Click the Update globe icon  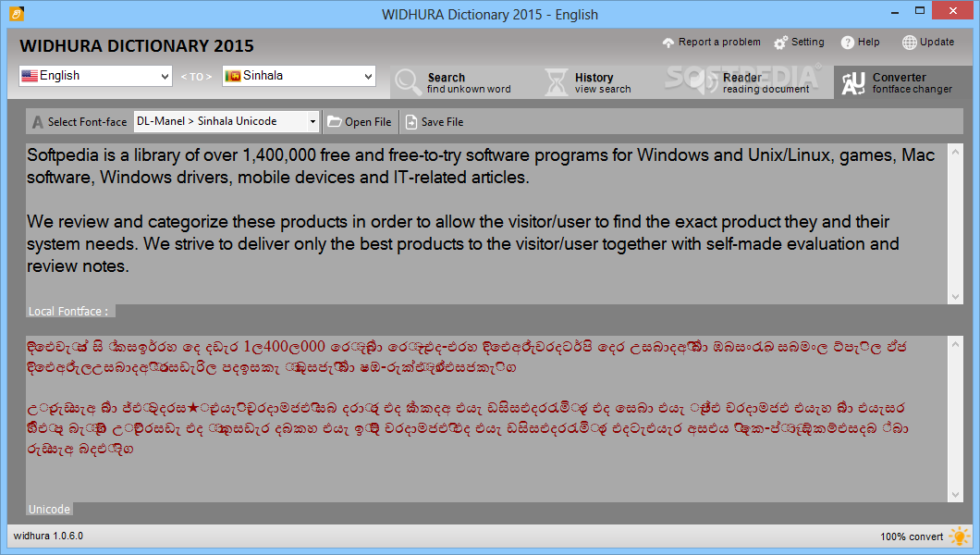tap(910, 43)
